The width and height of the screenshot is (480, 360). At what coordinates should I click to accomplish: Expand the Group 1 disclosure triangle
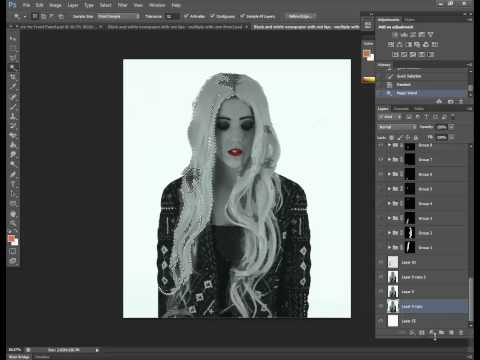click(x=389, y=248)
